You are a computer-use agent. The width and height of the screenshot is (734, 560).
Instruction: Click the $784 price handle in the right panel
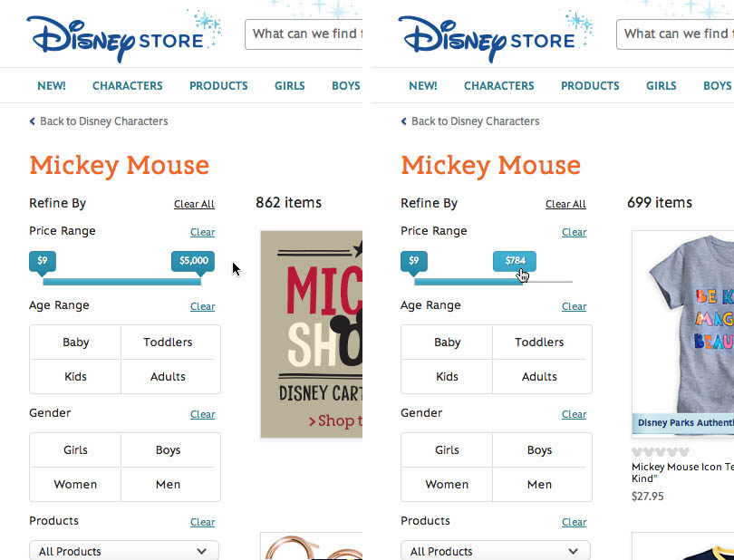click(x=515, y=261)
